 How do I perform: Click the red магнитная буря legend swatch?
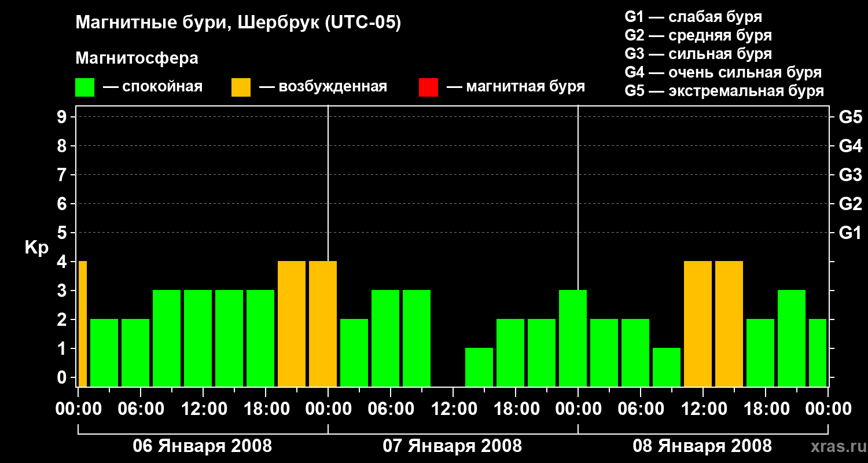[428, 87]
